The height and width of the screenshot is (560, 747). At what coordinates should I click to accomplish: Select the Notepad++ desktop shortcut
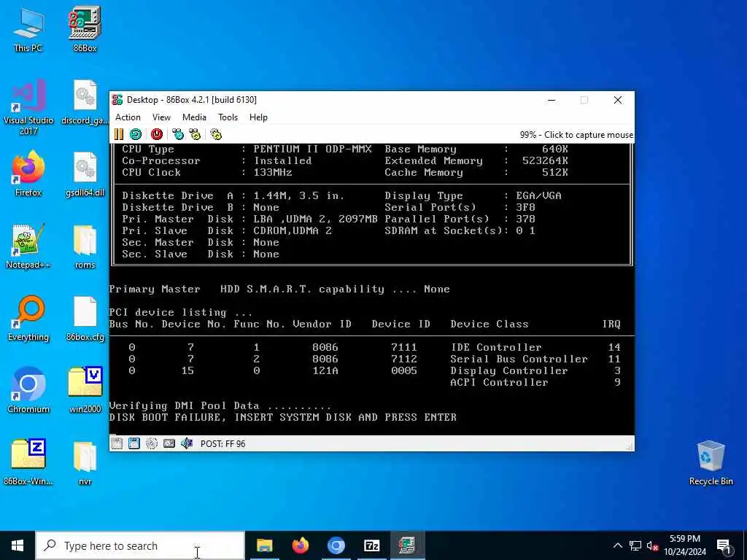[28, 246]
